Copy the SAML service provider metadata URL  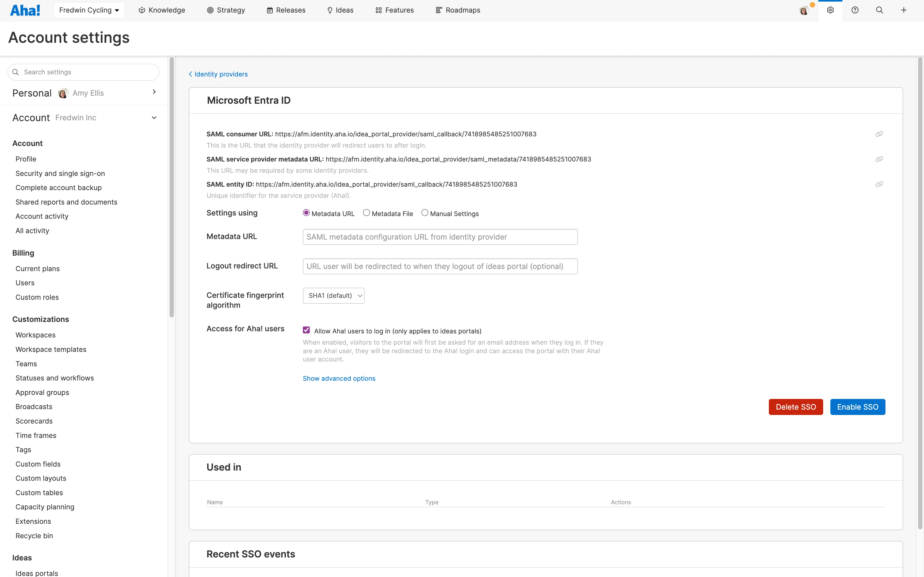coord(879,159)
